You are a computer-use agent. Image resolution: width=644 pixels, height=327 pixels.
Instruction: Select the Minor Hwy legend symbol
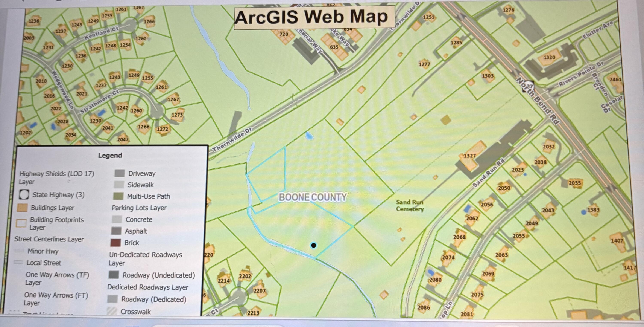point(19,251)
